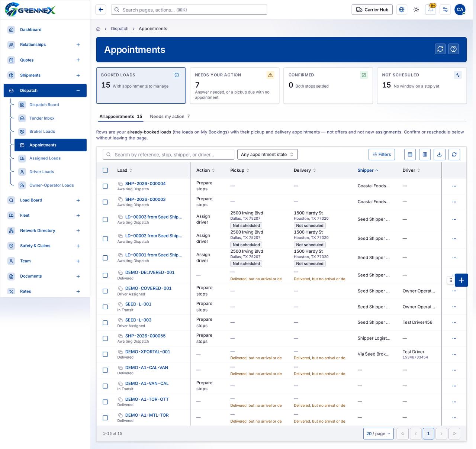This screenshot has width=476, height=449.
Task: Collapse the Dispatch sidebar section
Action: (78, 91)
